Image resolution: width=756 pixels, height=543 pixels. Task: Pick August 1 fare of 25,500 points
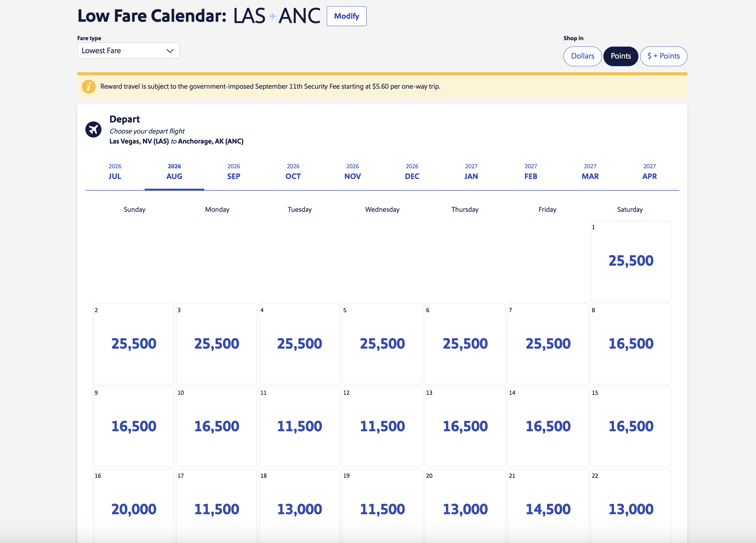coord(631,261)
